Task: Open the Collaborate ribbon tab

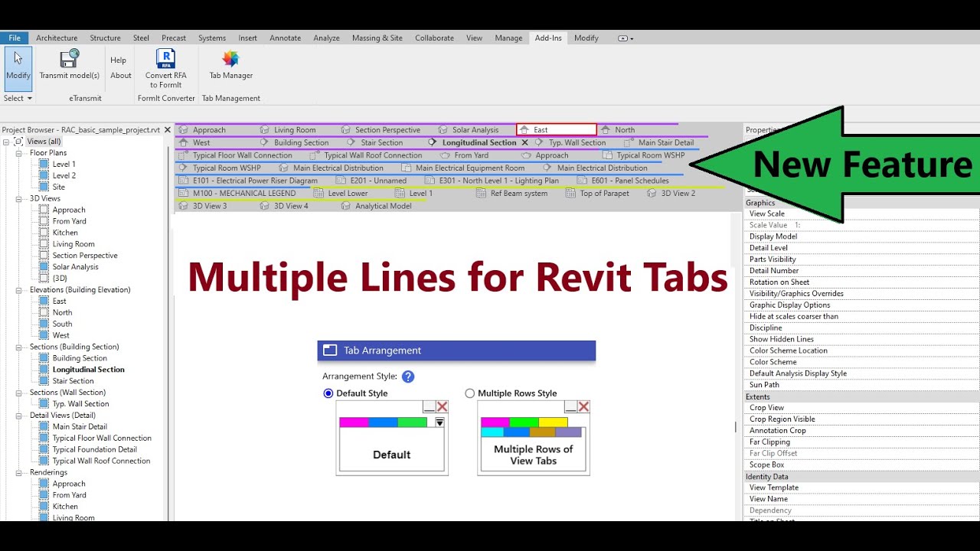Action: click(x=434, y=38)
